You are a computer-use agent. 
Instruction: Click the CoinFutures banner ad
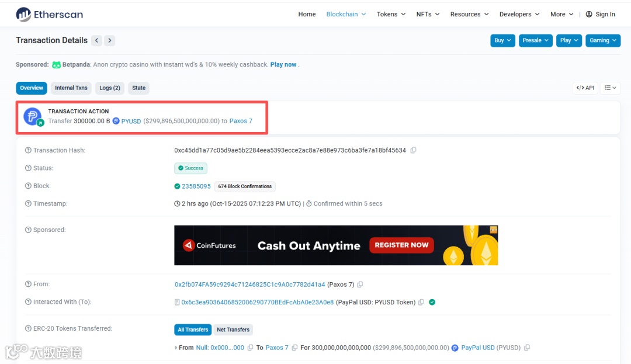coord(336,245)
